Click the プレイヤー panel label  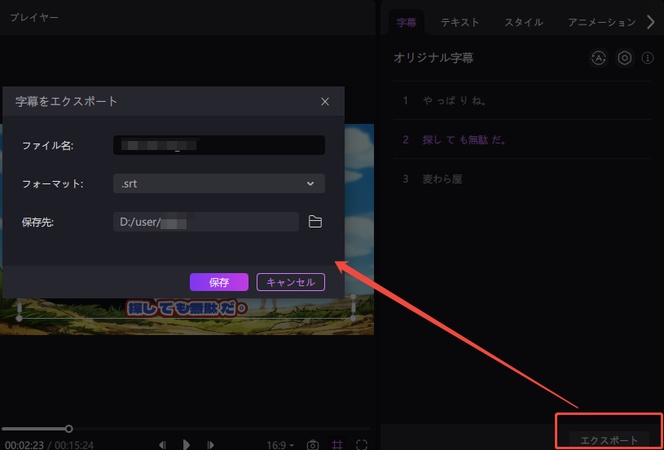point(34,18)
